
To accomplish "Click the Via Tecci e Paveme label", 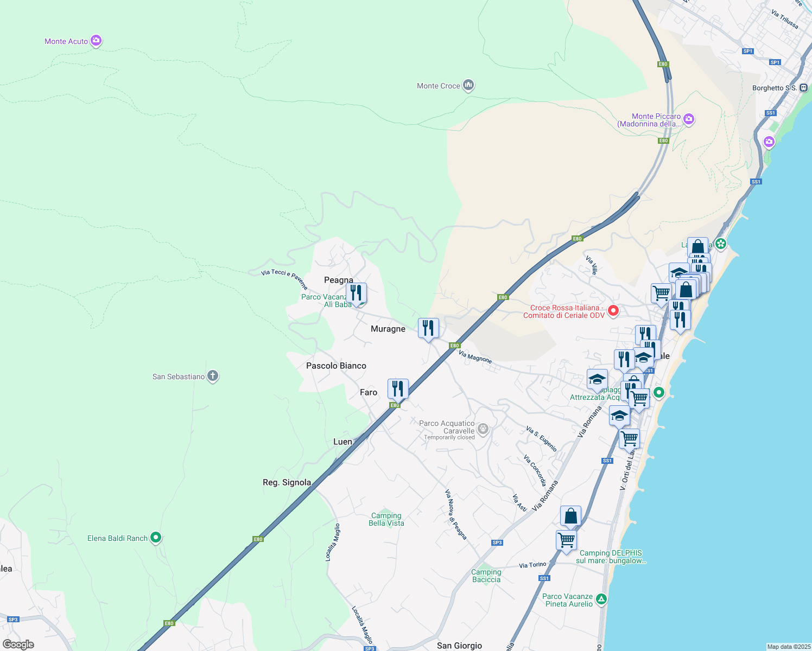I will point(284,279).
